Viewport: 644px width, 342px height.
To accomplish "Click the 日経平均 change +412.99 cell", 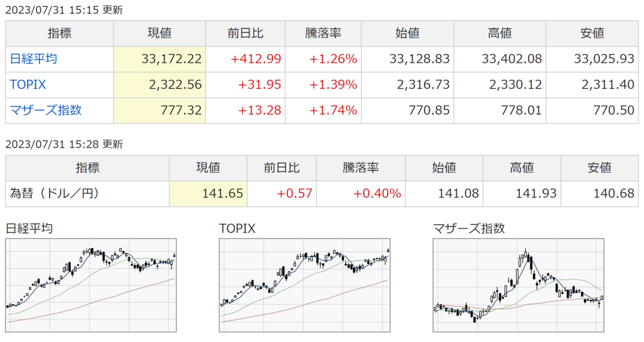I will click(246, 59).
